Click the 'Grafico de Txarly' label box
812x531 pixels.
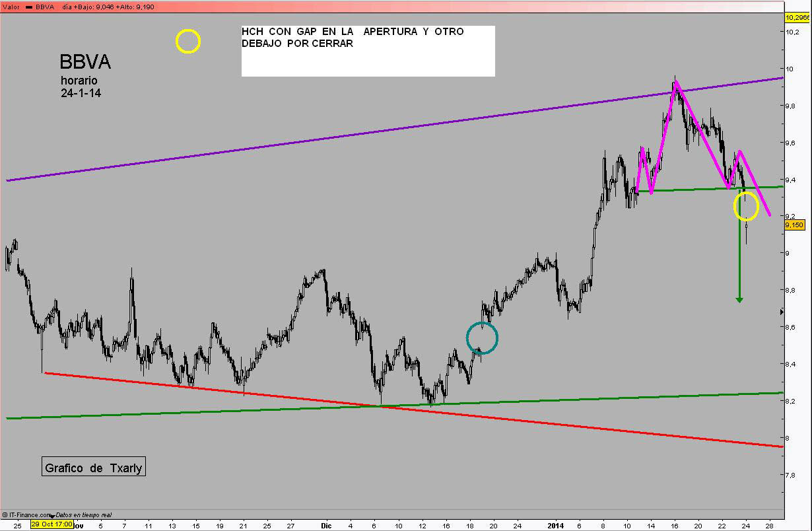(93, 468)
